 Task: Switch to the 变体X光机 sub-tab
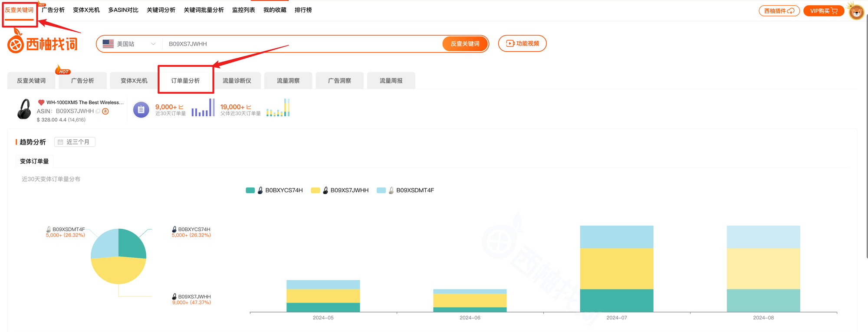pyautogui.click(x=134, y=81)
